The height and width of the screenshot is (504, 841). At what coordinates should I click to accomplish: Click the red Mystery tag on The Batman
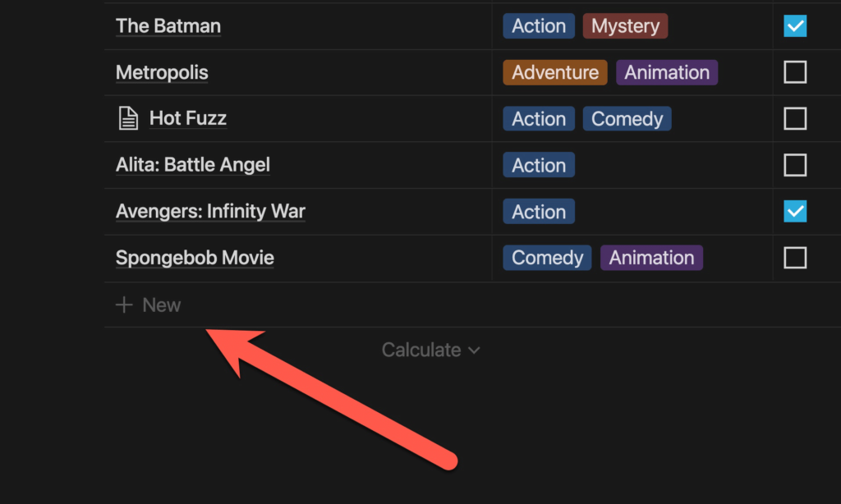tap(625, 26)
